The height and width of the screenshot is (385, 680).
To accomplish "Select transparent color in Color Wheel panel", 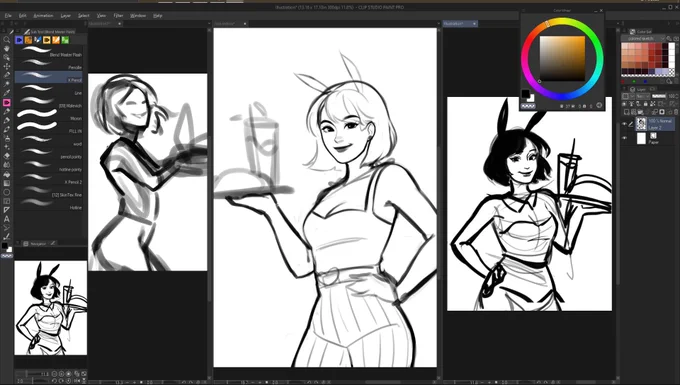I will click(x=528, y=106).
